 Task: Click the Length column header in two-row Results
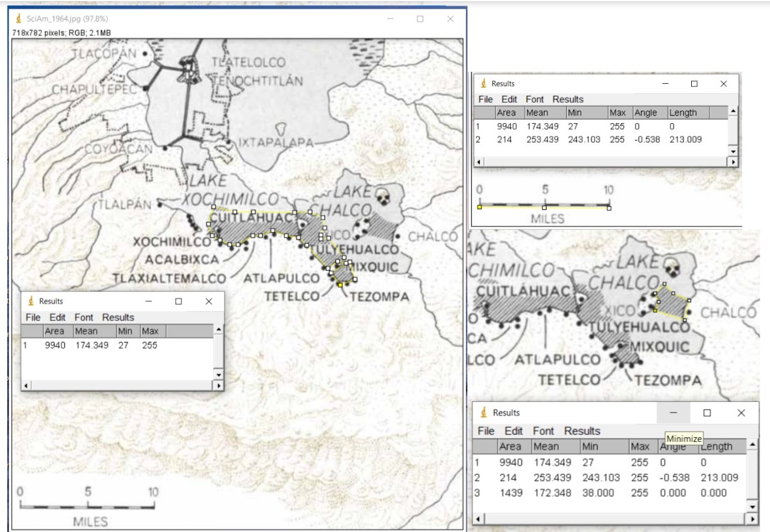coord(683,113)
